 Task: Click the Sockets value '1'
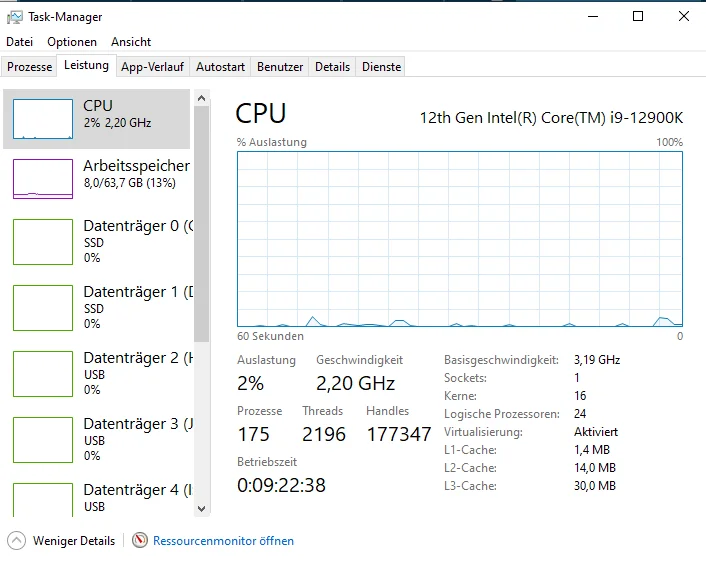click(577, 378)
